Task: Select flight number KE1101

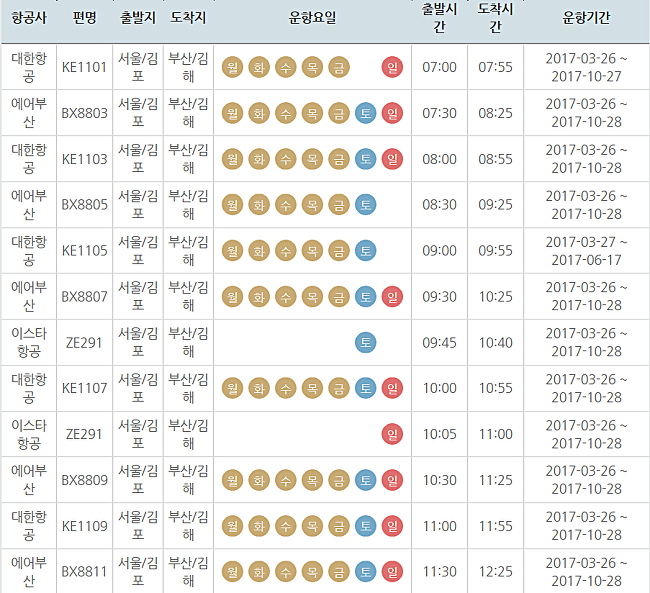Action: pos(85,67)
